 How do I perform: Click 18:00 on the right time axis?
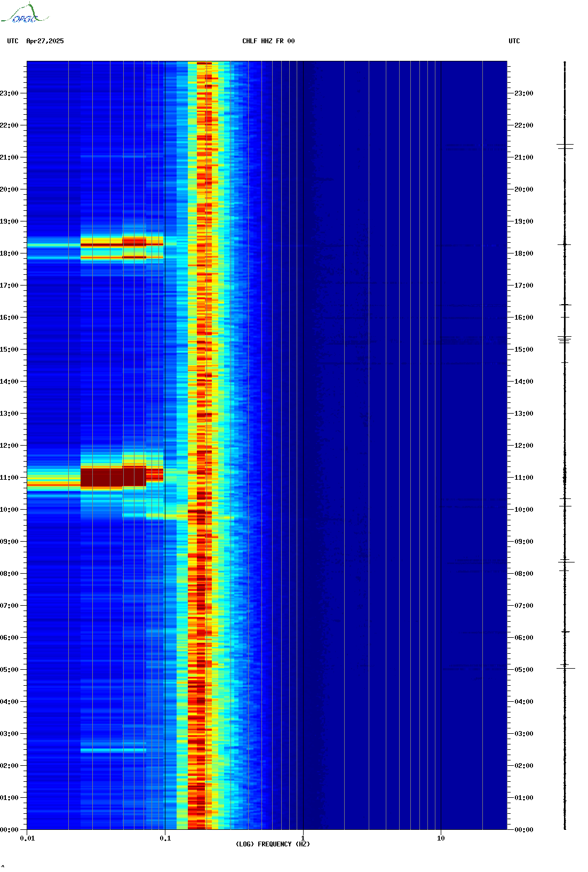tap(524, 253)
